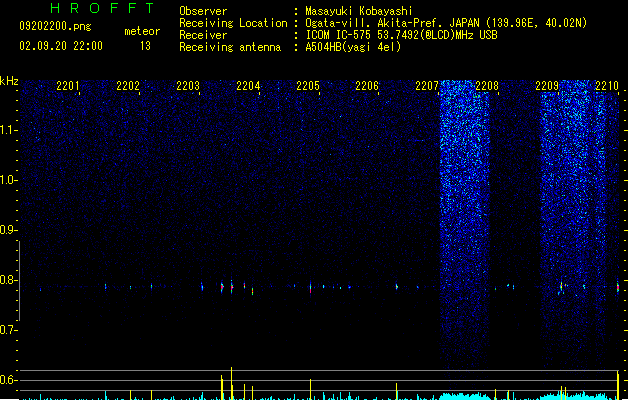Click the meteor label
The image size is (629, 400).
142,31
